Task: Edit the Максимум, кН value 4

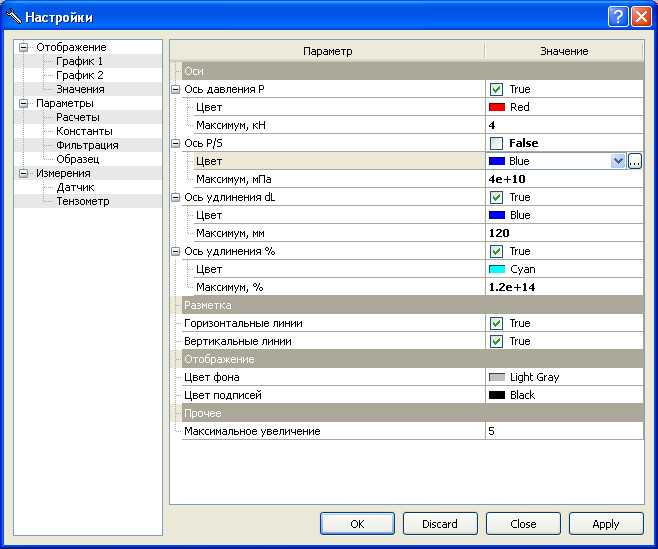Action: [564, 125]
